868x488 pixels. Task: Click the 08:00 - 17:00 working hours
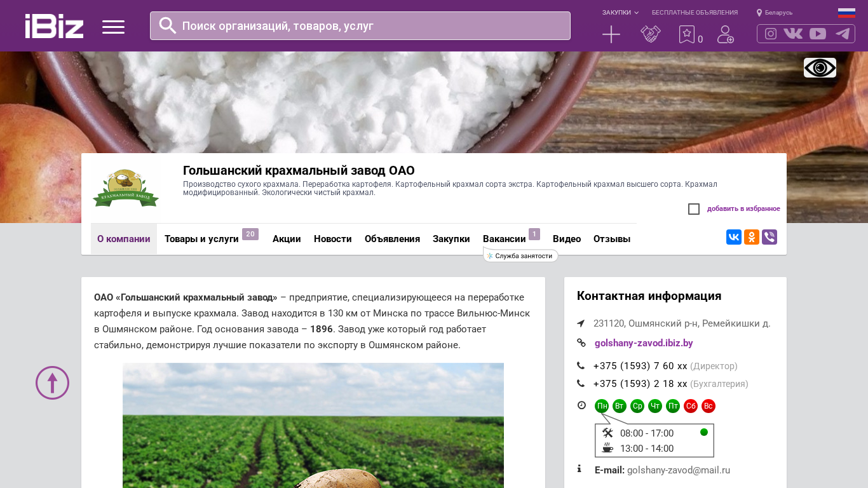[x=647, y=433]
